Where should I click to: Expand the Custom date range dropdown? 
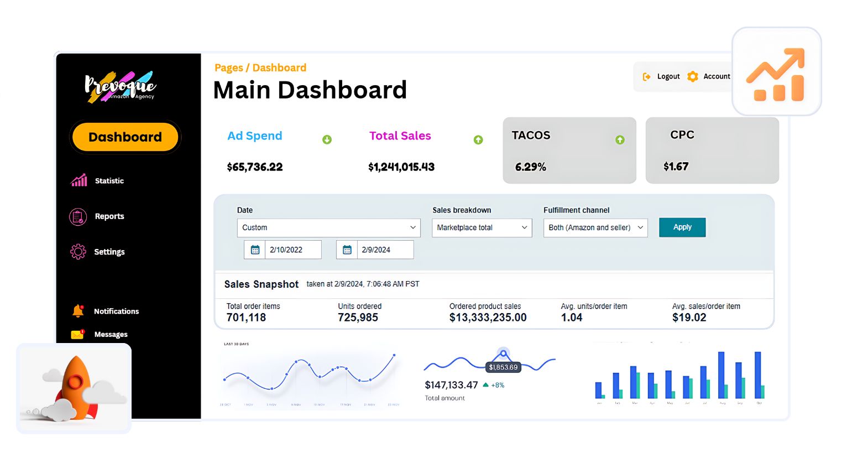(x=328, y=228)
